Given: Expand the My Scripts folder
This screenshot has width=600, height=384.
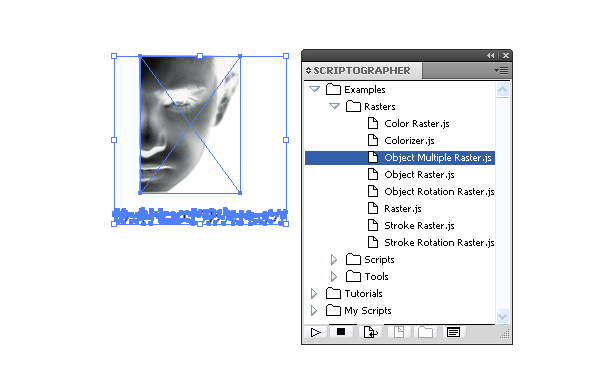Looking at the screenshot, I should (314, 310).
